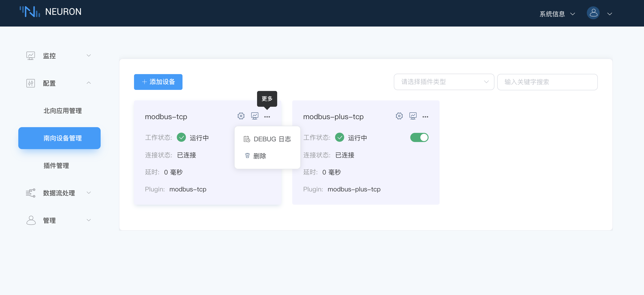
Task: Open the modbus-tcp device name link
Action: click(166, 117)
